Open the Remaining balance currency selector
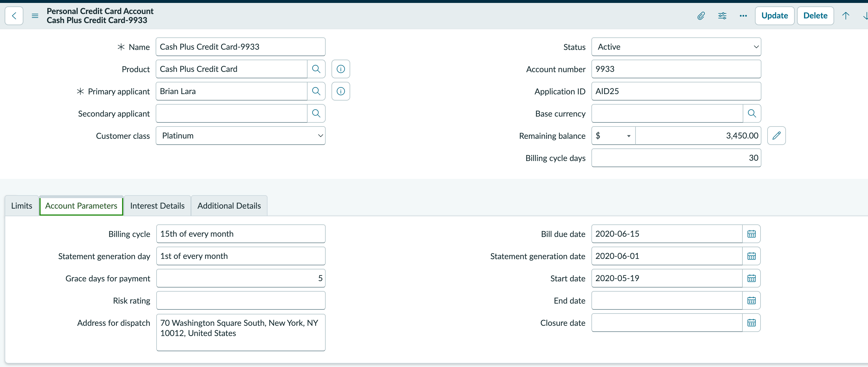 tap(613, 136)
